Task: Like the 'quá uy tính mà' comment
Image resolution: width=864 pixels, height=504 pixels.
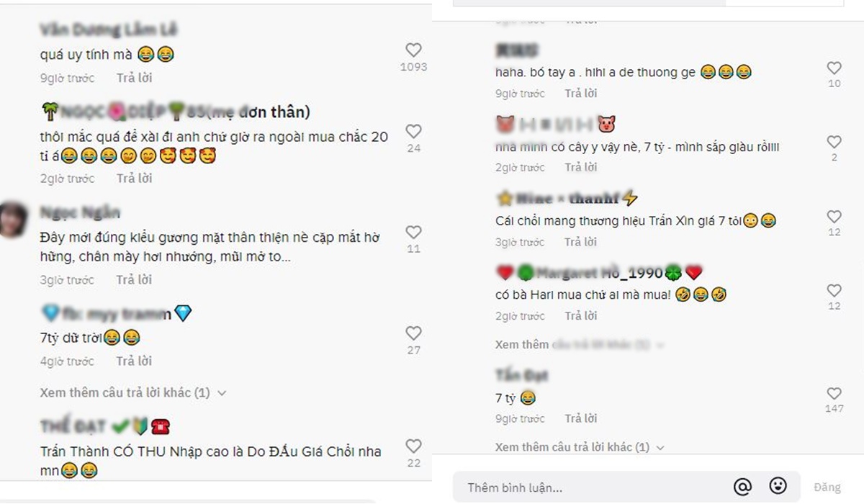Action: (413, 50)
